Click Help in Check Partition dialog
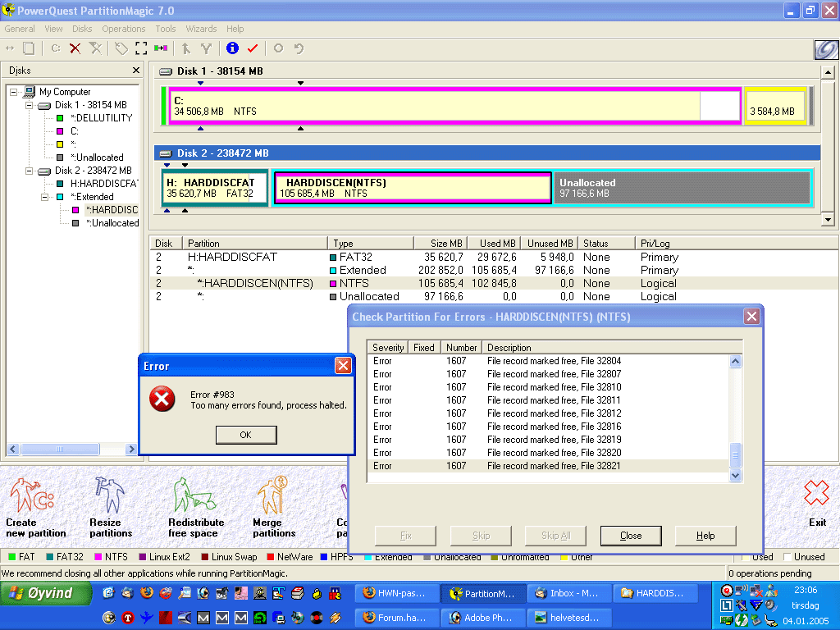 coord(705,536)
